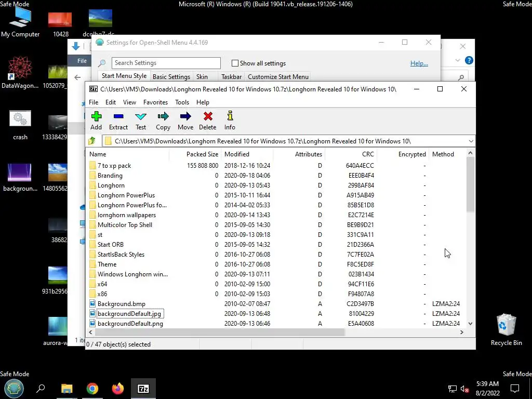Open the File tab in Explorer window

(x=82, y=61)
